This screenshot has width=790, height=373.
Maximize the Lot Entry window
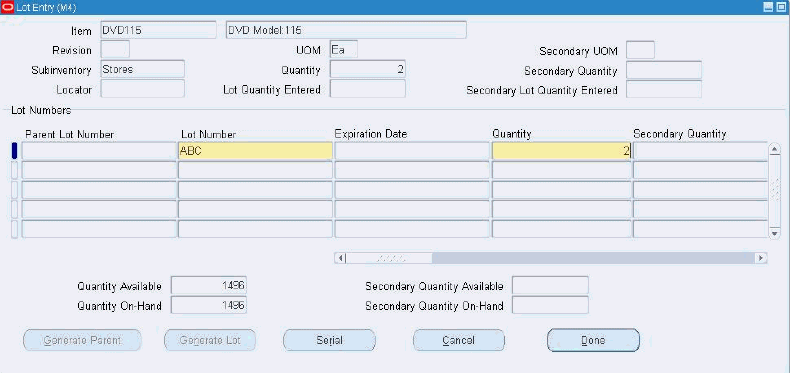[x=780, y=7]
